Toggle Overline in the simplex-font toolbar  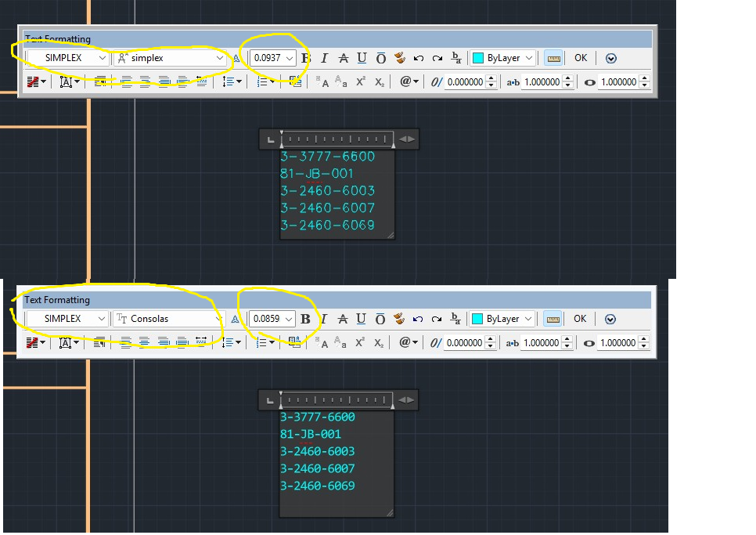[x=381, y=59]
